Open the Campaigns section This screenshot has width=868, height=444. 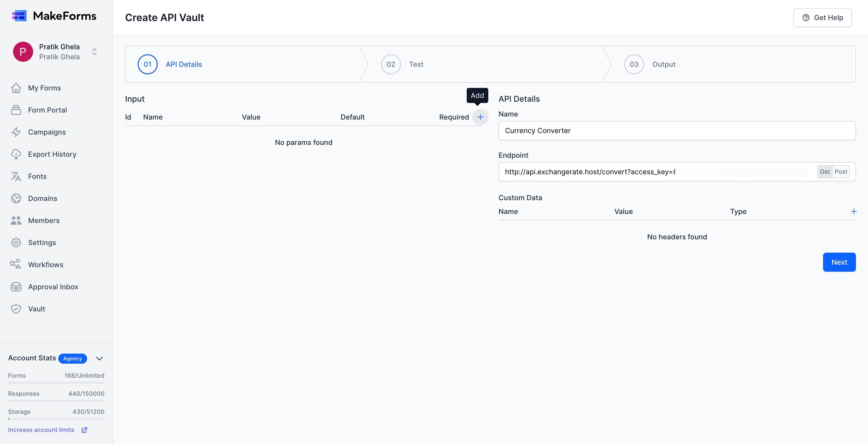point(47,132)
